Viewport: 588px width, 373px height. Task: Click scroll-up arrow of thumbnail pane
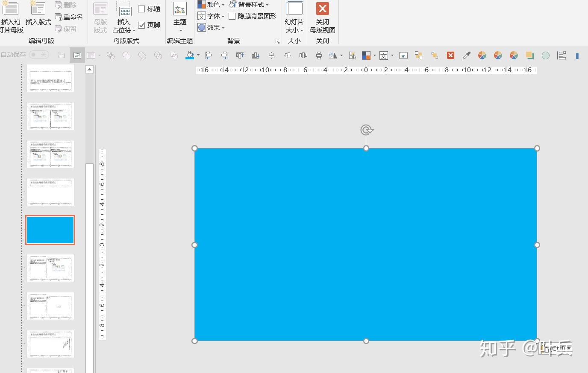tap(89, 70)
